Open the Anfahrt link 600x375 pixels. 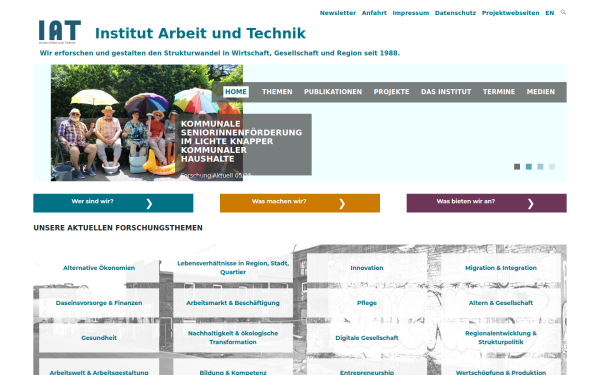(x=374, y=13)
